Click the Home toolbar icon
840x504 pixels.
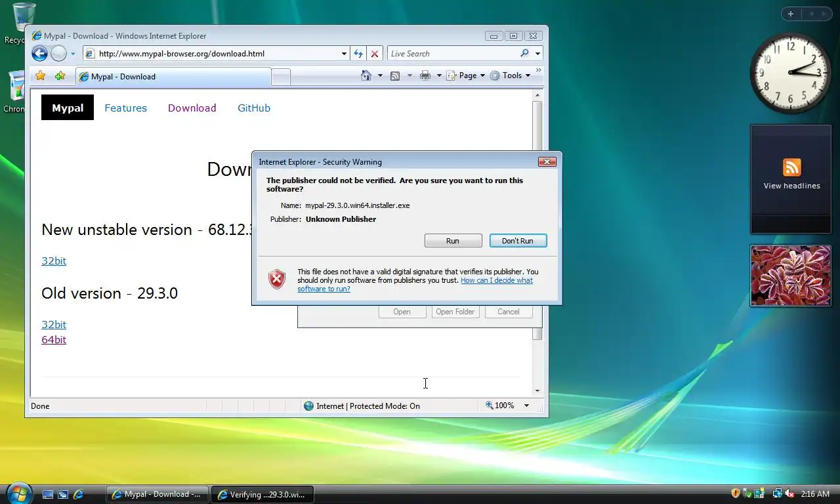(x=366, y=75)
